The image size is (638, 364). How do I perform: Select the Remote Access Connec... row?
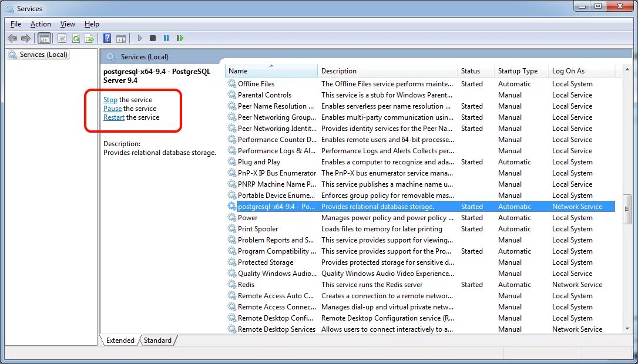(x=421, y=306)
